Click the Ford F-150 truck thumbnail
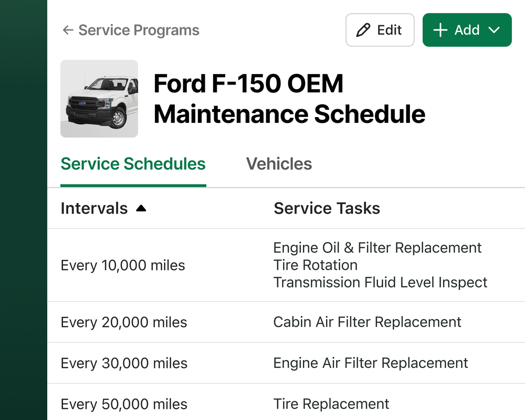The height and width of the screenshot is (420, 525). tap(99, 99)
